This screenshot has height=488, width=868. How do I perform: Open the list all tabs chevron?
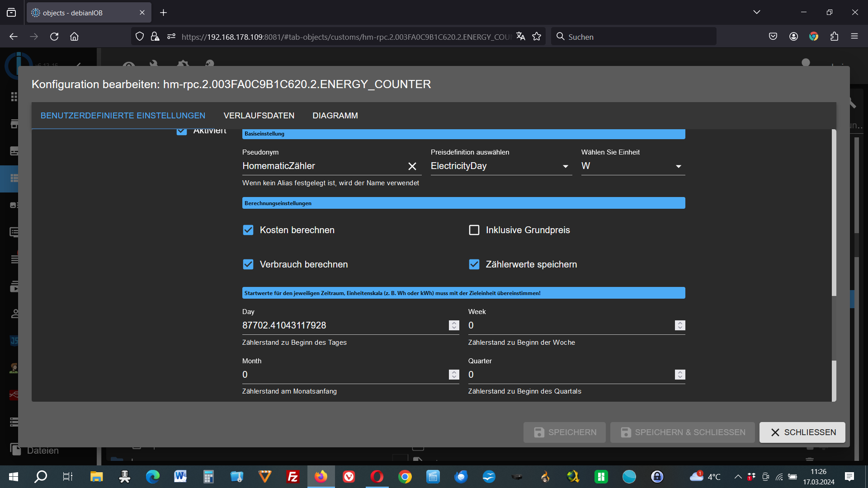click(757, 12)
